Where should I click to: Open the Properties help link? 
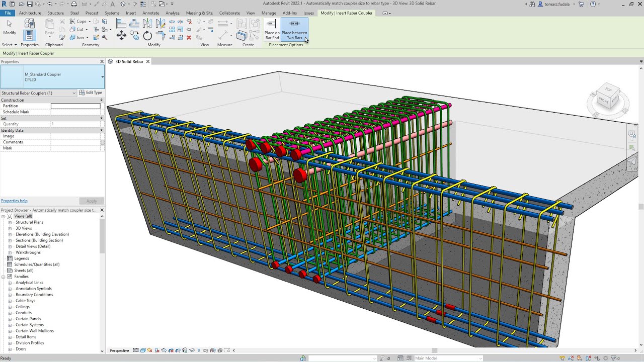coord(13,201)
